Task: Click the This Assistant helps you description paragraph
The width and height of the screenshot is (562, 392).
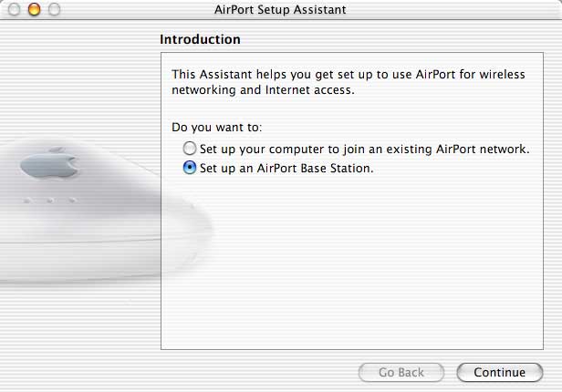Action: tap(349, 82)
